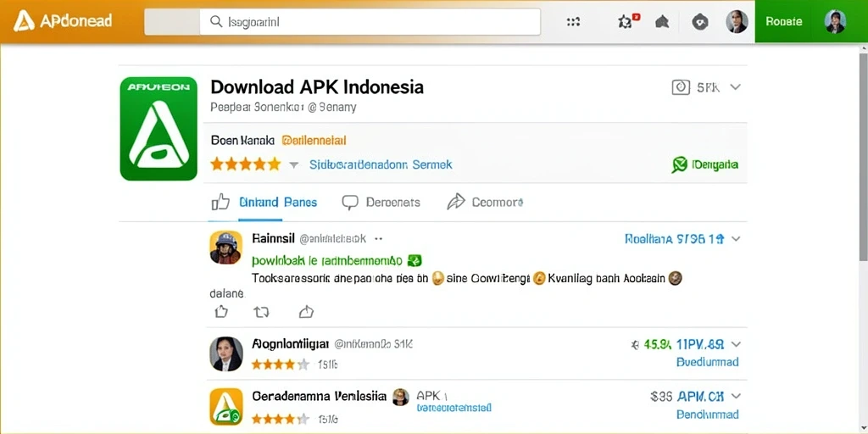Click Buediunmad link in the Aognlomtigiar row

(x=708, y=362)
